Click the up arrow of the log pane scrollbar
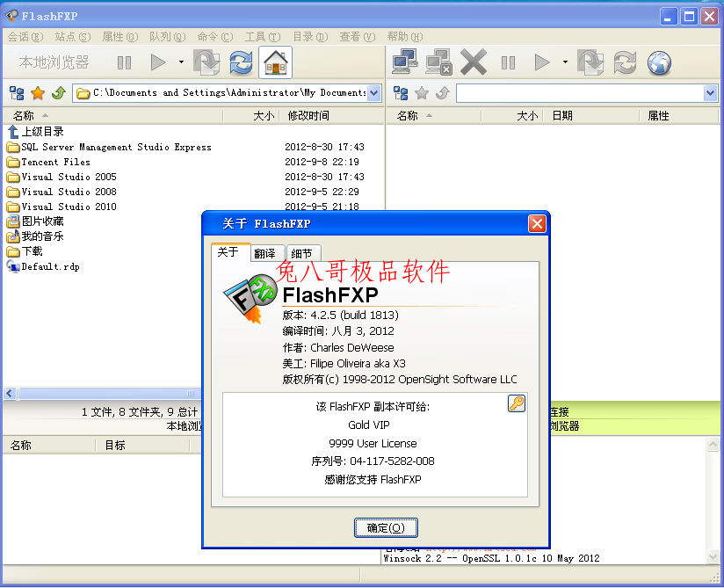724x588 pixels. tap(713, 445)
